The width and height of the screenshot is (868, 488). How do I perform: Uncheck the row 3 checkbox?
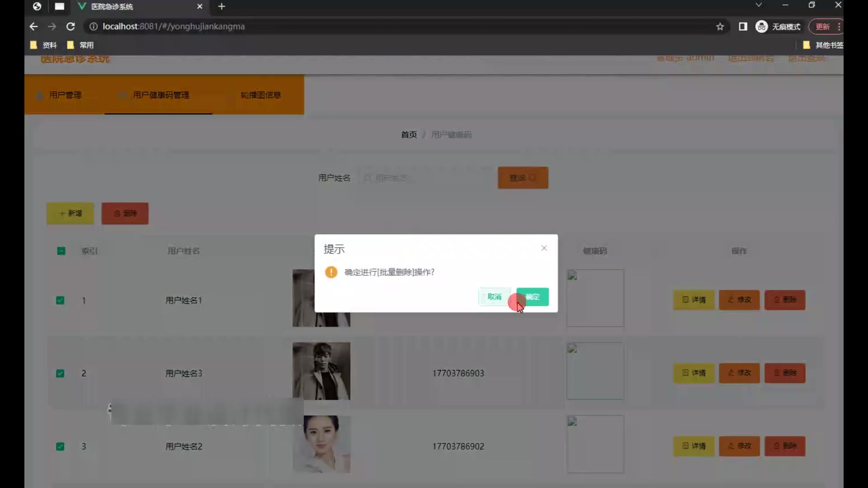pyautogui.click(x=60, y=446)
